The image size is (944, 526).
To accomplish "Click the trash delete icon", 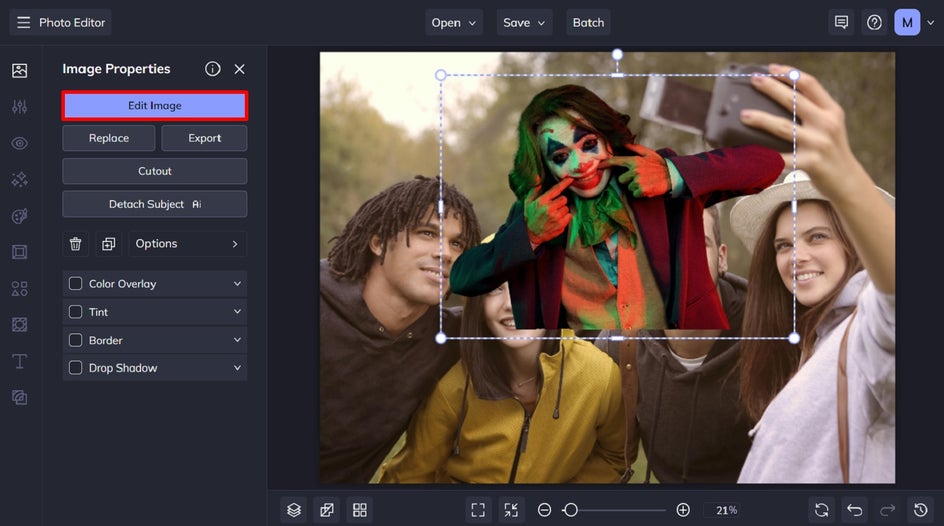I will click(75, 244).
